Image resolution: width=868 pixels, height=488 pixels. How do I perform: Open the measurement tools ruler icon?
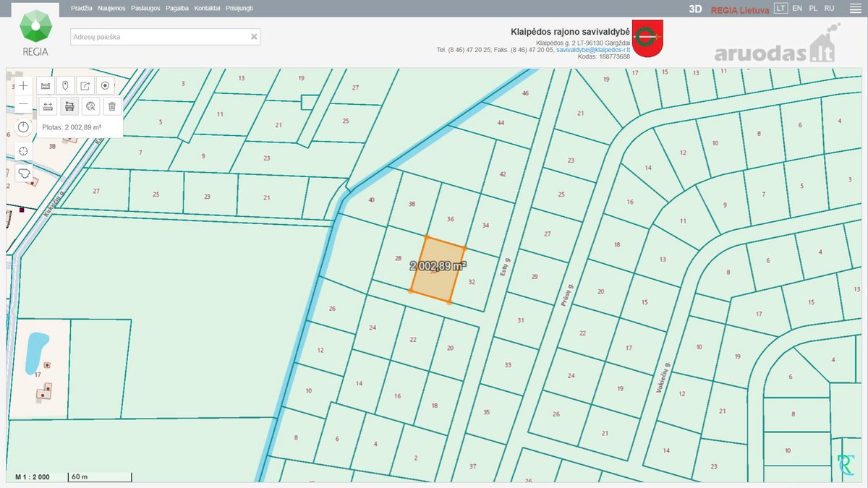46,85
